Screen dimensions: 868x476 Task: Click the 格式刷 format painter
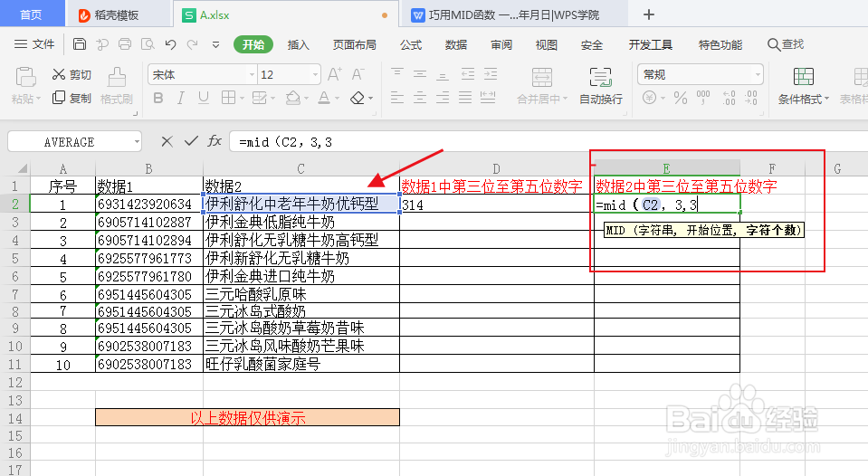click(x=116, y=85)
